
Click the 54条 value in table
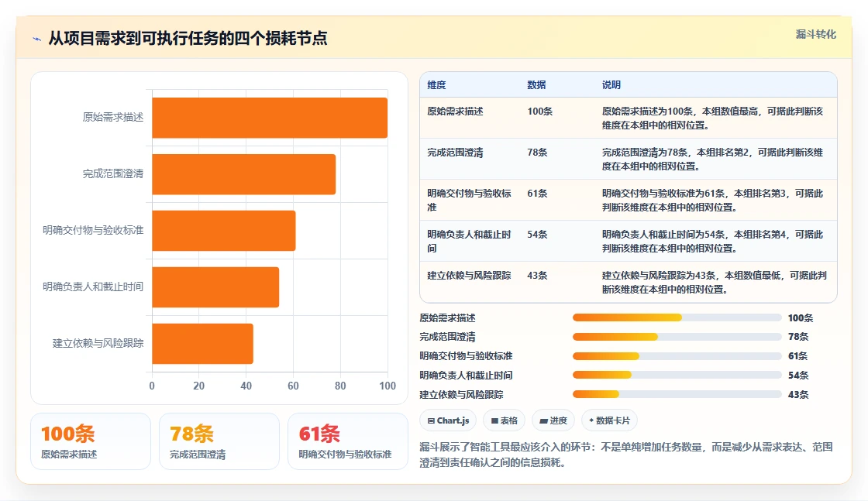tap(537, 235)
